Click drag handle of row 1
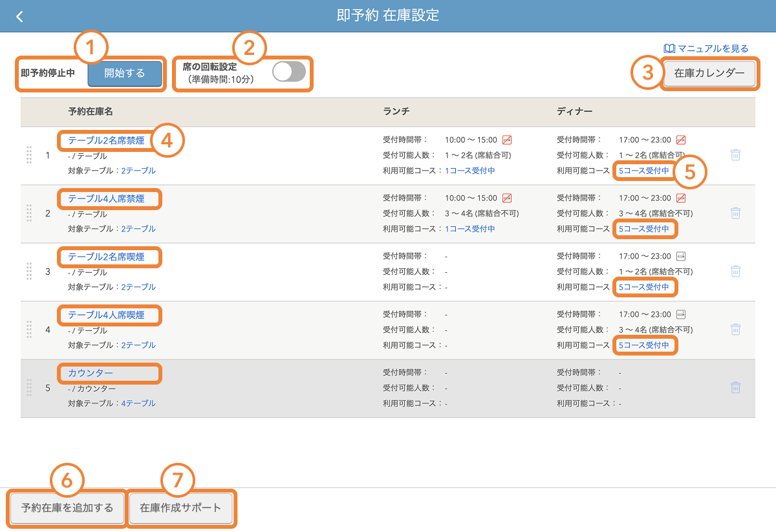This screenshot has height=532, width=776. tap(29, 155)
